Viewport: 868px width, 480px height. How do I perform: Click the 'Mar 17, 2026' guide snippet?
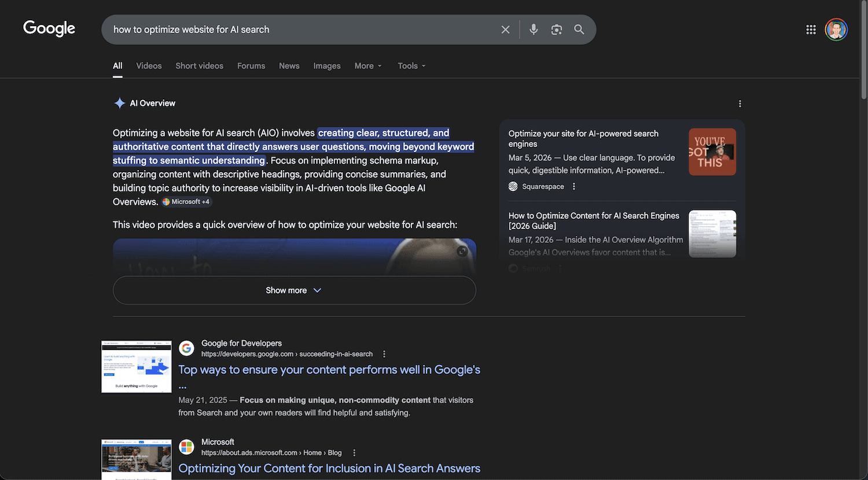595,246
